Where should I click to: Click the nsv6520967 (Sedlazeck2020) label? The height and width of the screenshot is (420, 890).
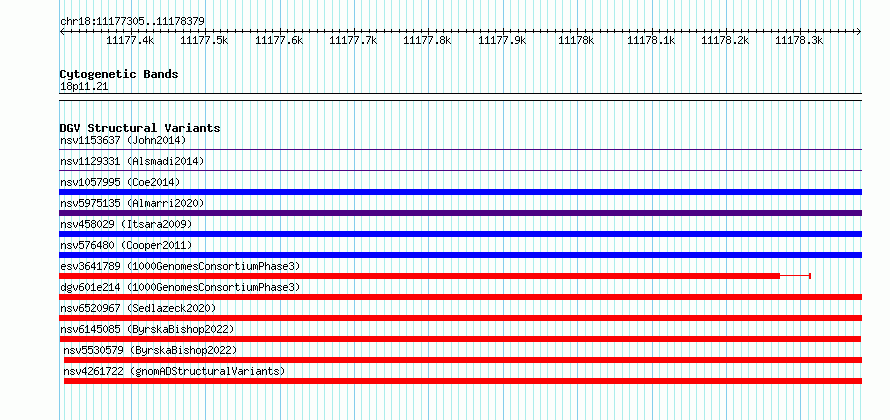(138, 308)
